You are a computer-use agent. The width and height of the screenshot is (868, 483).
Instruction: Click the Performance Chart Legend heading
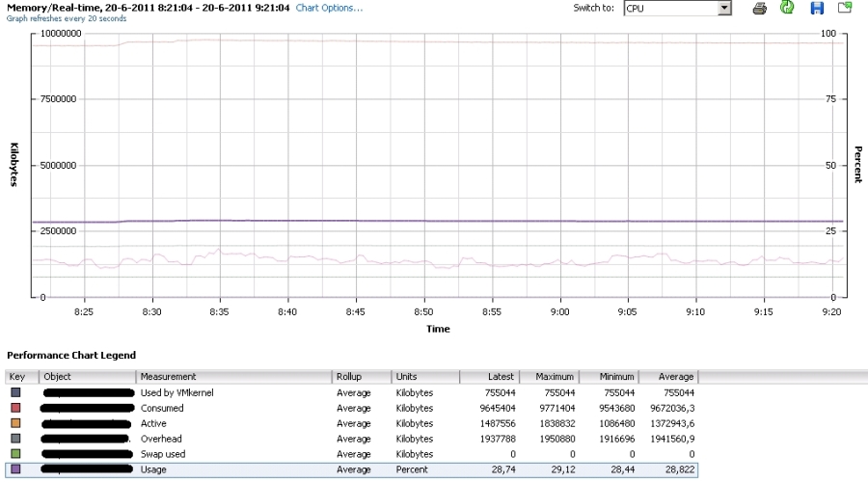click(71, 355)
